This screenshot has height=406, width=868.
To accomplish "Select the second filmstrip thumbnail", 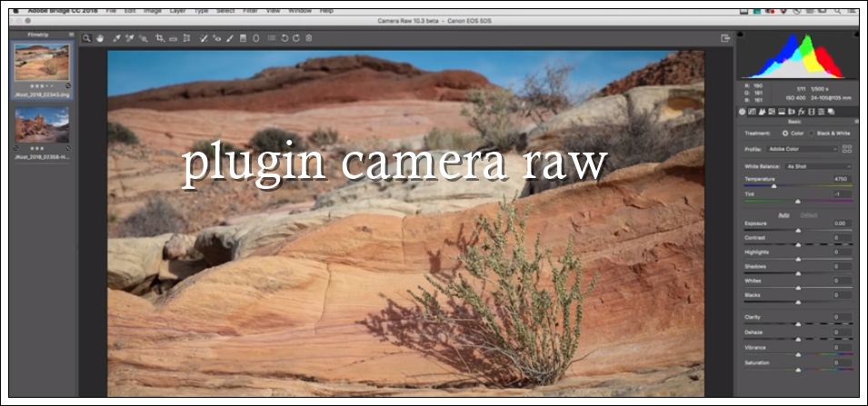I will click(42, 125).
